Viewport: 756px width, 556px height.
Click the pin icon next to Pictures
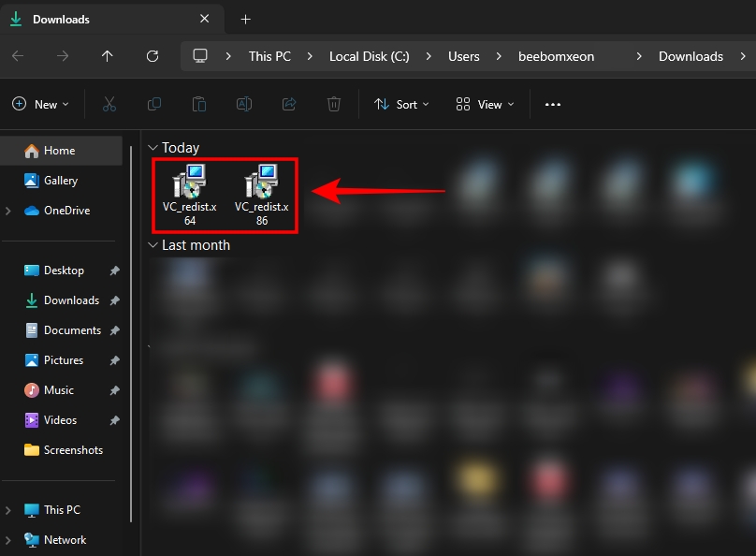point(114,360)
